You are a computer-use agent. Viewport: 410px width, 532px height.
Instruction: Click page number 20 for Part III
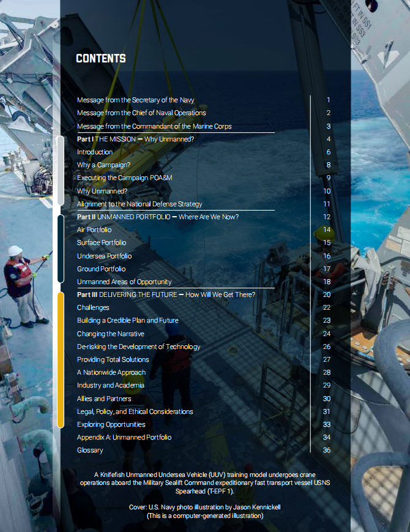click(327, 295)
